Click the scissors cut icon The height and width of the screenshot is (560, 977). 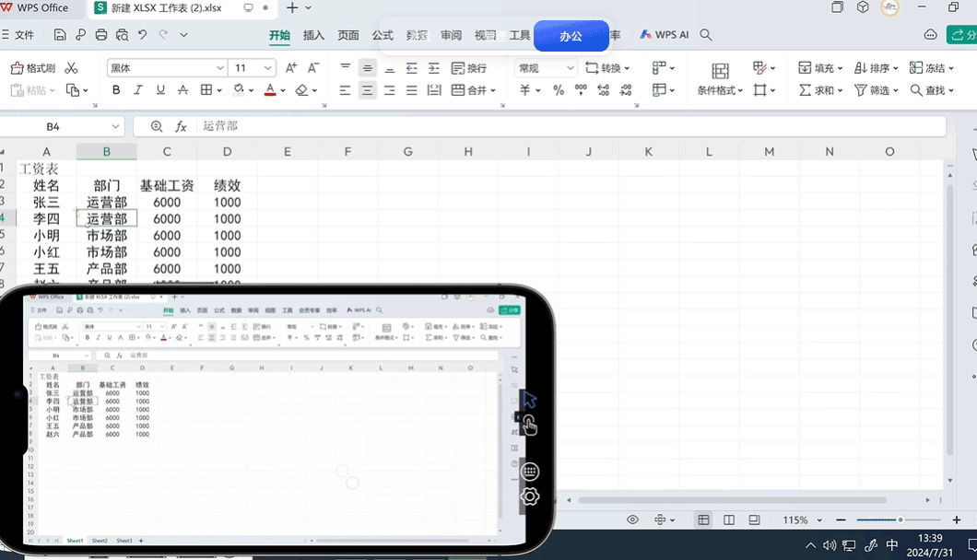[x=71, y=68]
